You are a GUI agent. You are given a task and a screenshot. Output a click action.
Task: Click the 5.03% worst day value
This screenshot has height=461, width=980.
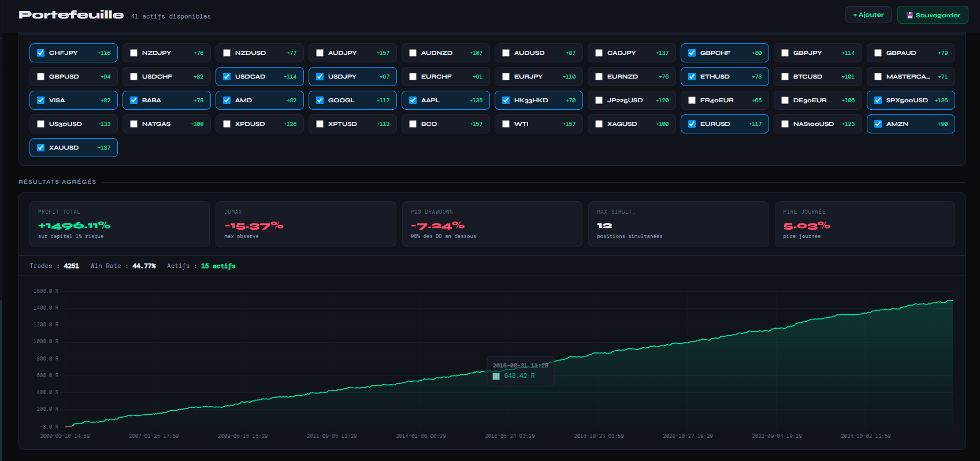[807, 225]
